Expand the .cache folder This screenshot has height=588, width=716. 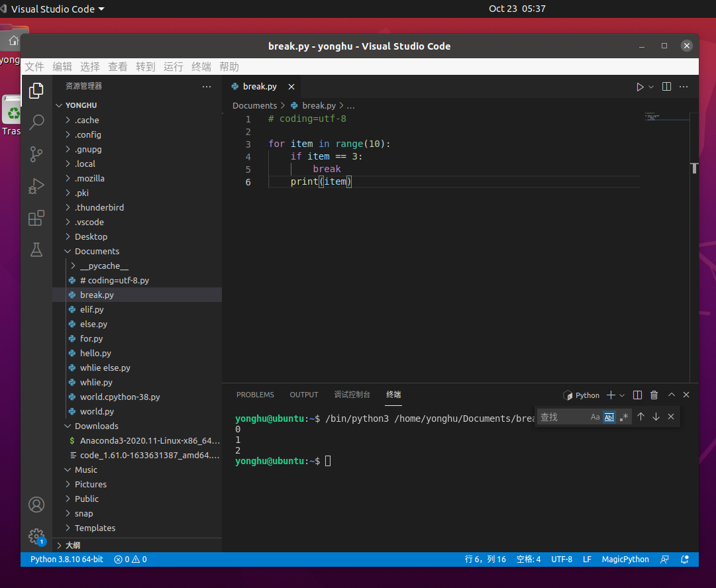pyautogui.click(x=137, y=120)
